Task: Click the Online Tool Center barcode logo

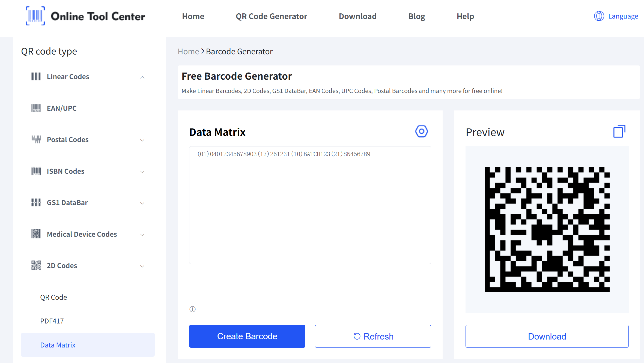Action: [35, 16]
